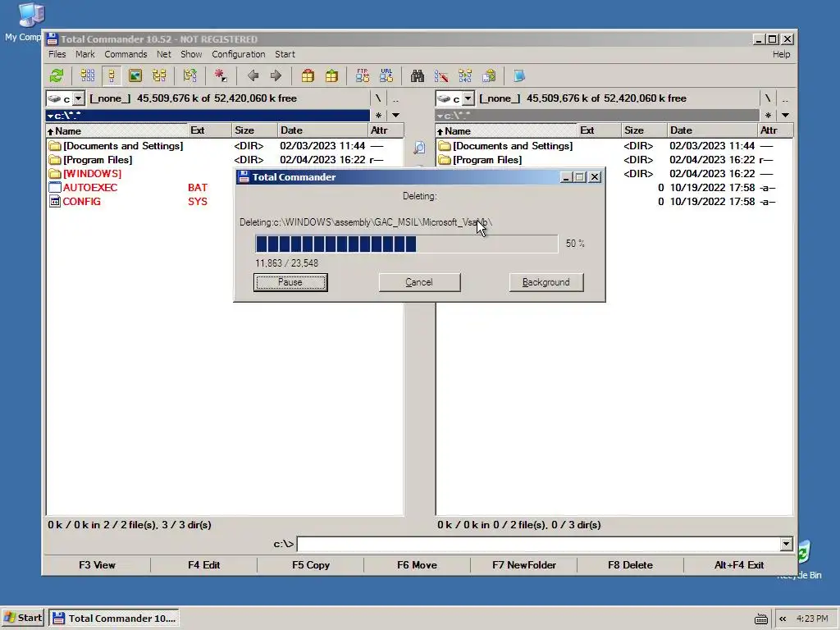Click the synchronize directories icon
This screenshot has width=840, height=630.
(x=465, y=75)
